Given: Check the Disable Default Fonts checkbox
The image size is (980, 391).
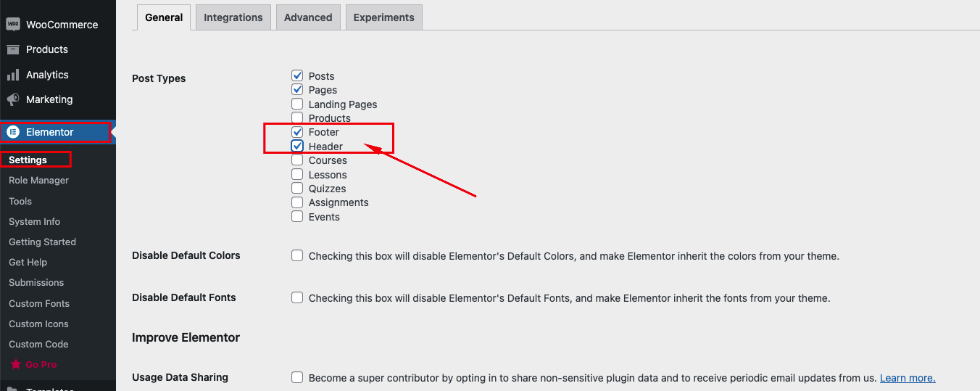Looking at the screenshot, I should (297, 297).
